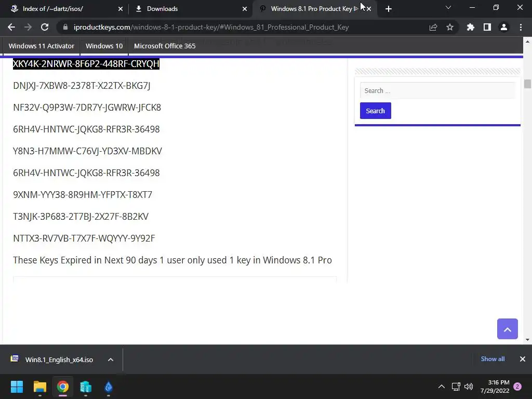The image size is (532, 399).
Task: Go back to the previous page
Action: [x=11, y=27]
